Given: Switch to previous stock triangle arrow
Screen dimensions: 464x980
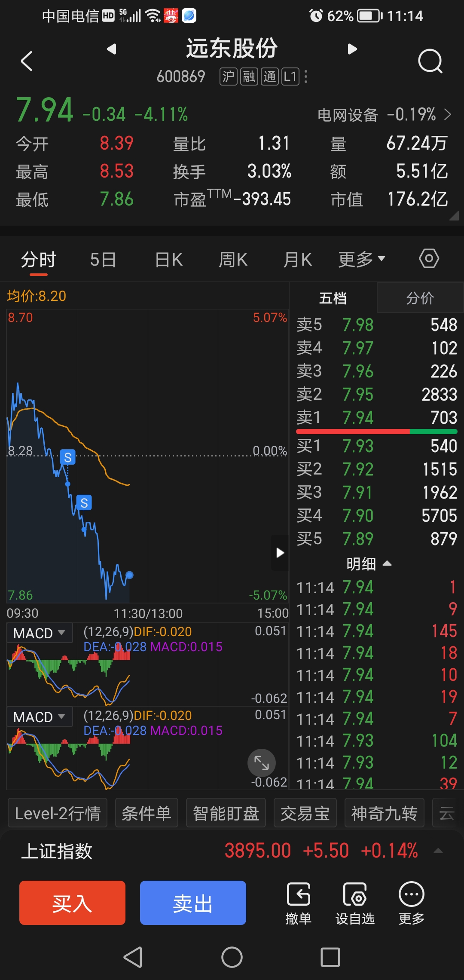Looking at the screenshot, I should (x=112, y=49).
